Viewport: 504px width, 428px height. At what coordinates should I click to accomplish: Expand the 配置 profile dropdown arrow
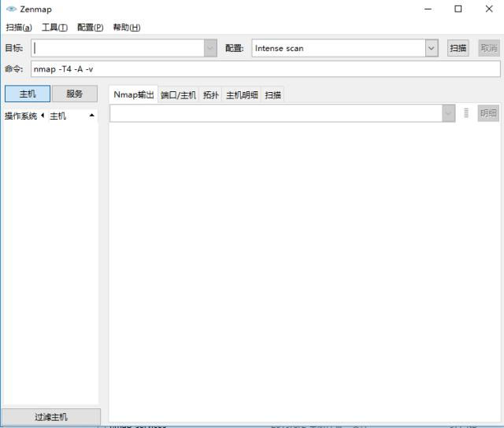tap(432, 48)
